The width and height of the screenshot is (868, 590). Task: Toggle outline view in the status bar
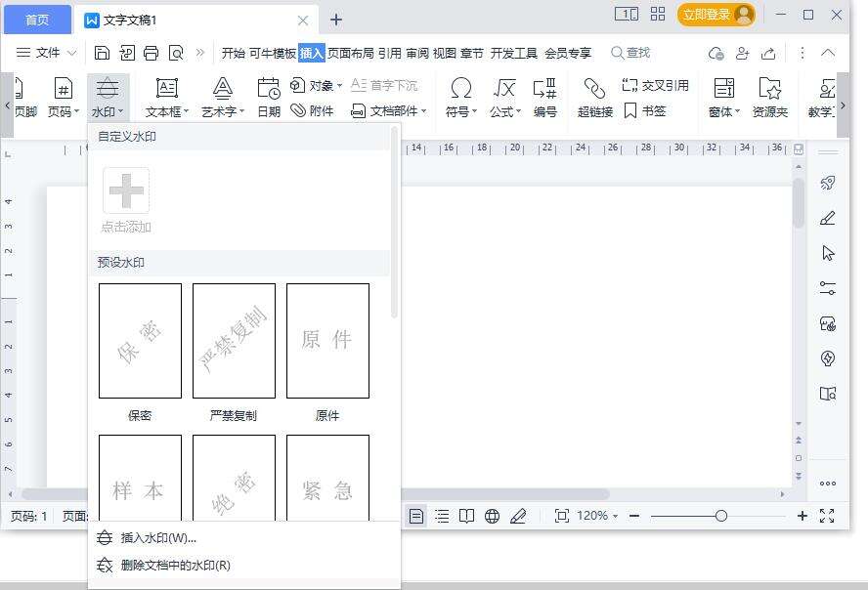[443, 516]
